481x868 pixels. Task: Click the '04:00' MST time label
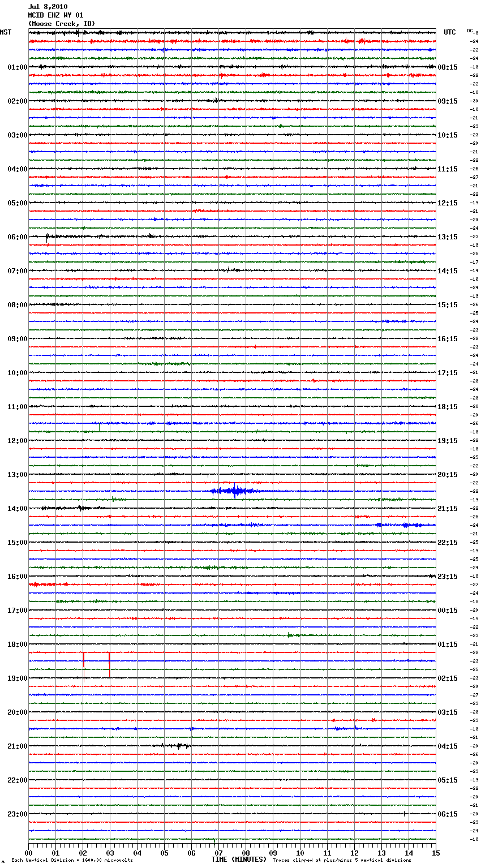18,169
